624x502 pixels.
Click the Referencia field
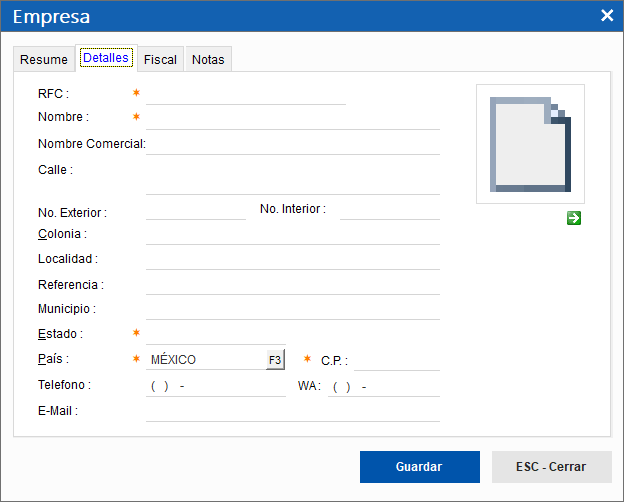(x=292, y=285)
